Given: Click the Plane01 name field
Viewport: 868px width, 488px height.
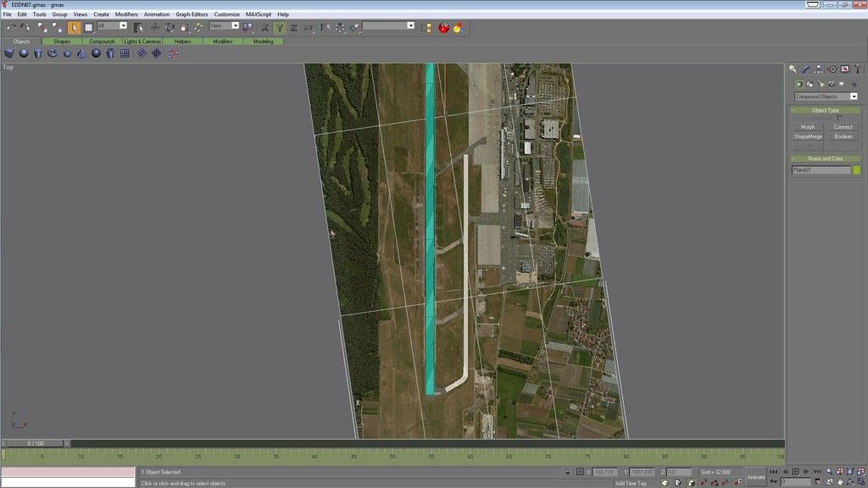Looking at the screenshot, I should [x=821, y=169].
